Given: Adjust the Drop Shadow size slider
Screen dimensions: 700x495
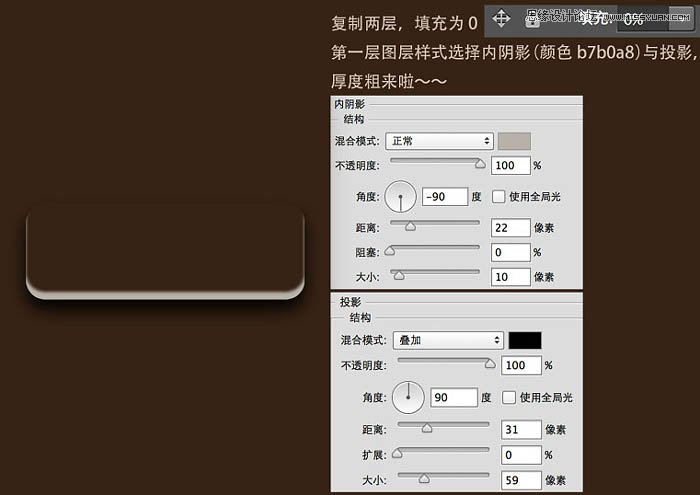Looking at the screenshot, I should [x=424, y=478].
